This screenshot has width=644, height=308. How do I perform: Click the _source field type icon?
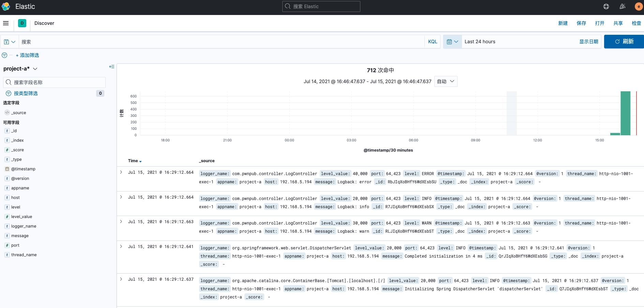pos(7,113)
